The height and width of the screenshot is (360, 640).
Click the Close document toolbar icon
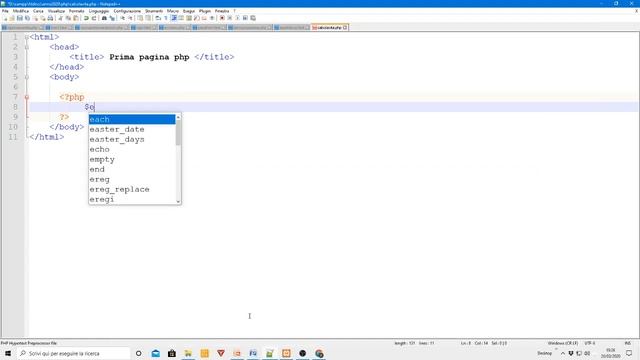coord(36,18)
